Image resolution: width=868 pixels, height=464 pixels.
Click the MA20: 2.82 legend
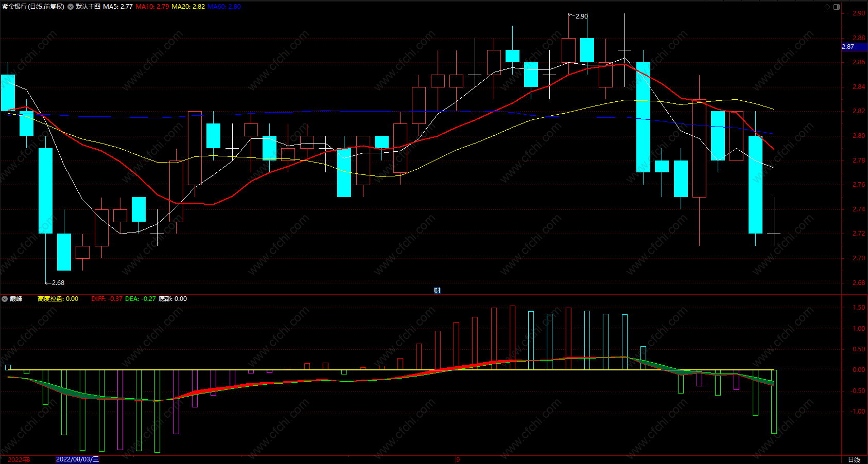[x=188, y=7]
